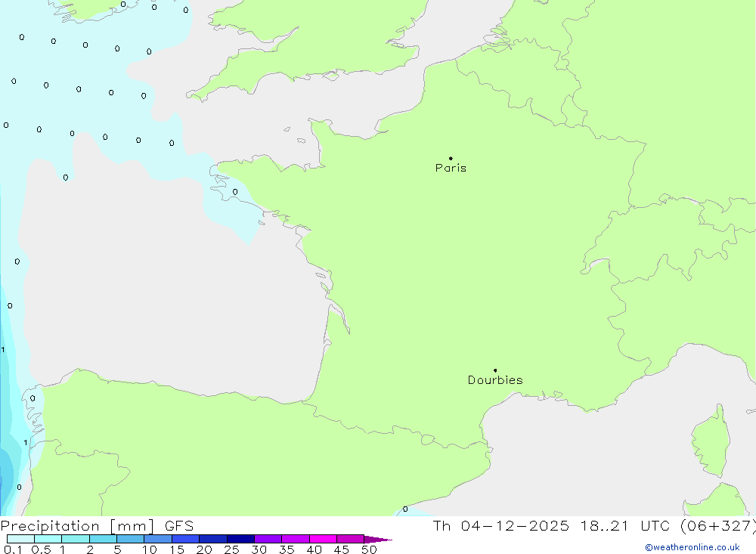Click the '18..21 UTC' time range text

pos(625,525)
